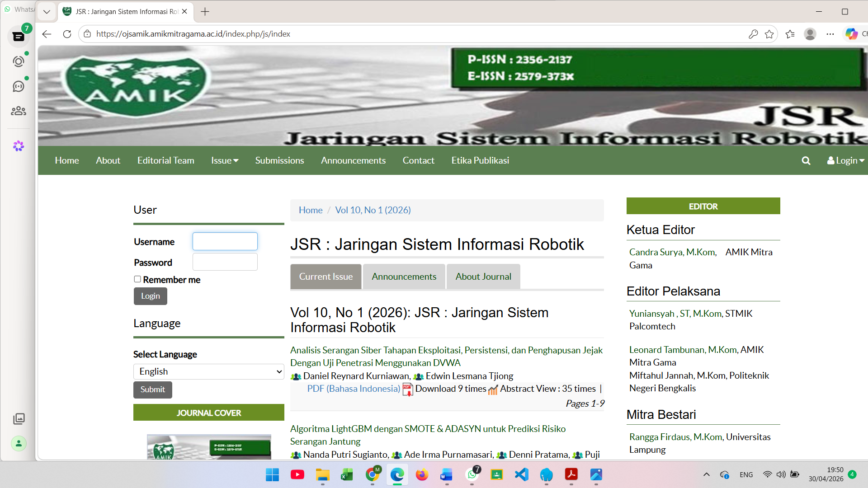Expand the Issue dropdown in the navbar
Image resolution: width=868 pixels, height=488 pixels.
(x=225, y=160)
